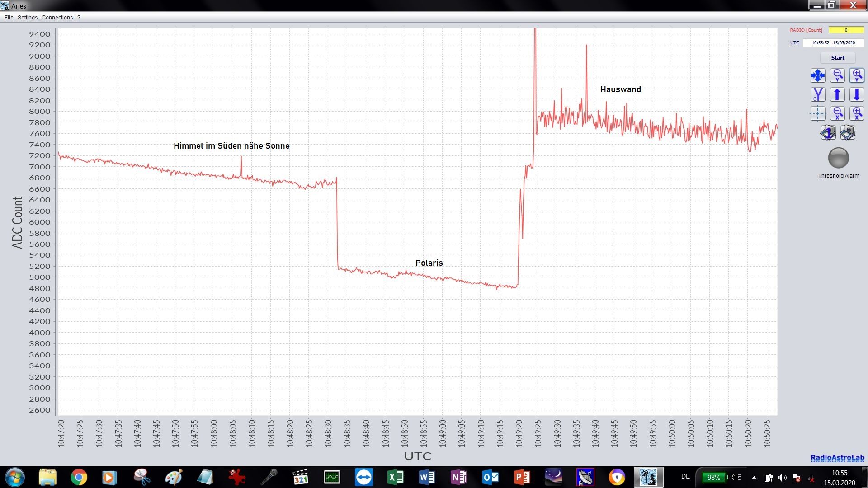Image resolution: width=868 pixels, height=488 pixels.
Task: Click the 'Himmel im Süden nähe Sonne' annotation
Action: (231, 146)
